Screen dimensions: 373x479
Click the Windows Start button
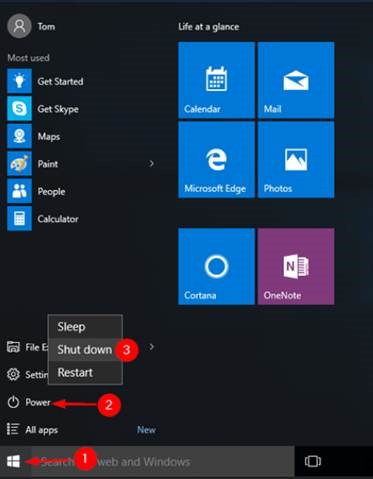tap(13, 462)
